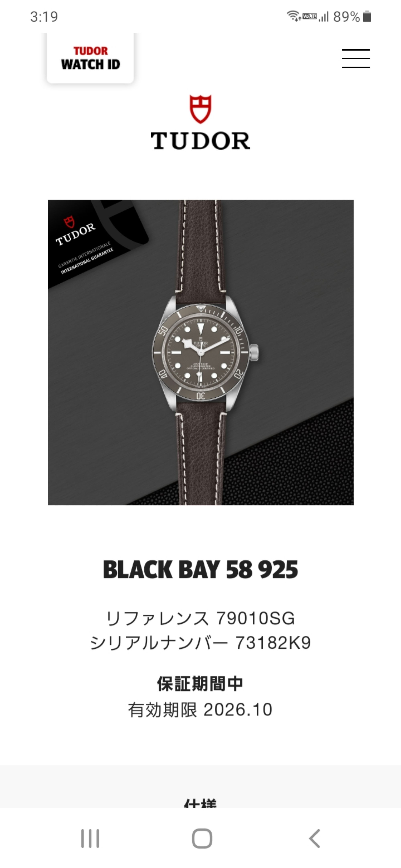401x868 pixels.
Task: Tap the Black Bay 58 watch image
Action: 201,352
